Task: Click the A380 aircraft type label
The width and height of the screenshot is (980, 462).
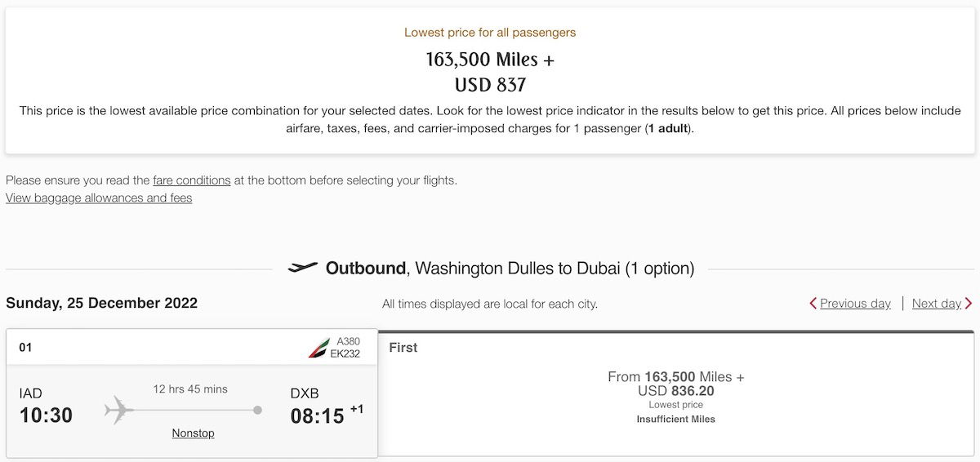Action: click(x=348, y=341)
